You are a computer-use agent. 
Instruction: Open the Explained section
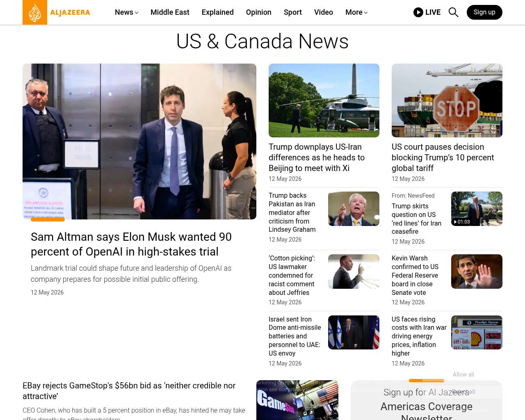pos(218,12)
